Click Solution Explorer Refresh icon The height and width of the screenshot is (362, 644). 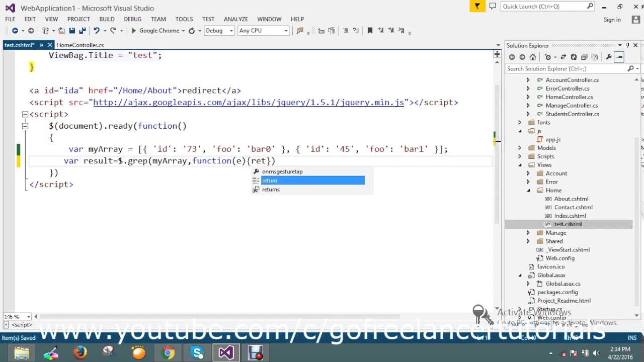click(x=574, y=57)
